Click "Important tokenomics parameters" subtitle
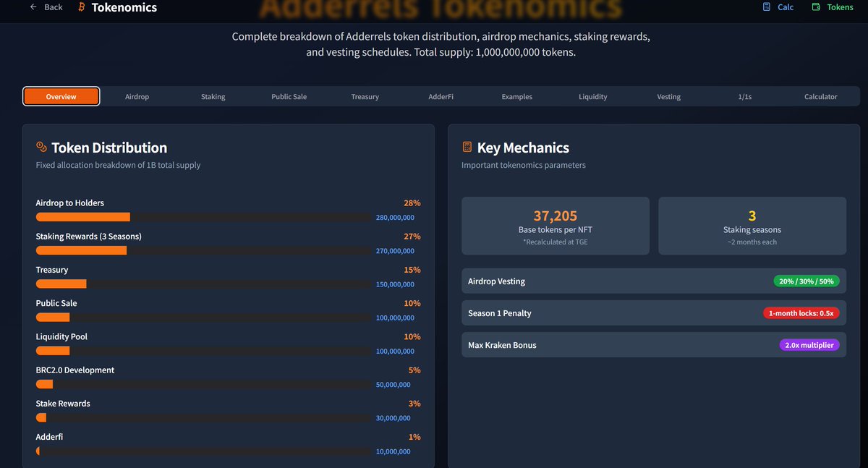This screenshot has height=468, width=868. pos(524,165)
